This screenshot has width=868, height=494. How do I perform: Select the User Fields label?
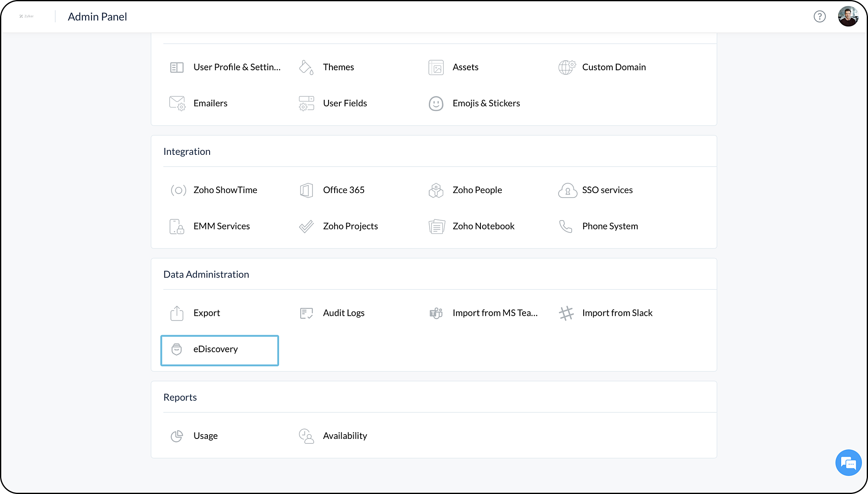345,103
